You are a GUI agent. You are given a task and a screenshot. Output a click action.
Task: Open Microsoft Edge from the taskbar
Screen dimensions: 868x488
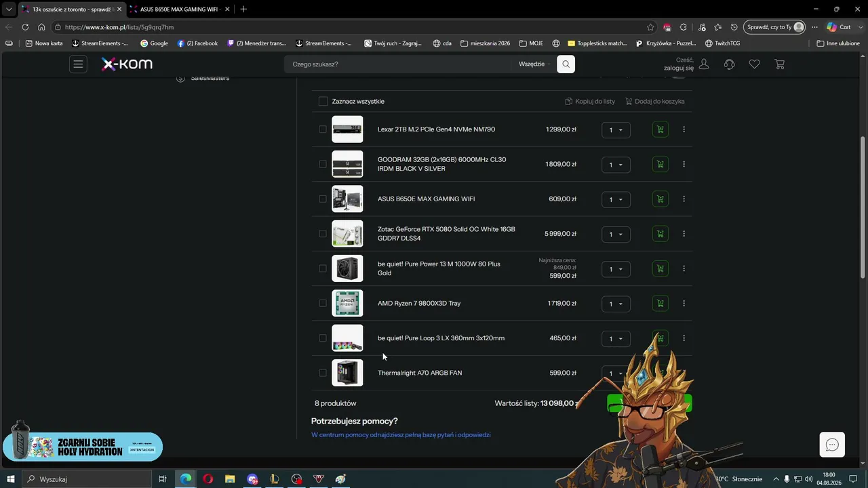point(186,479)
